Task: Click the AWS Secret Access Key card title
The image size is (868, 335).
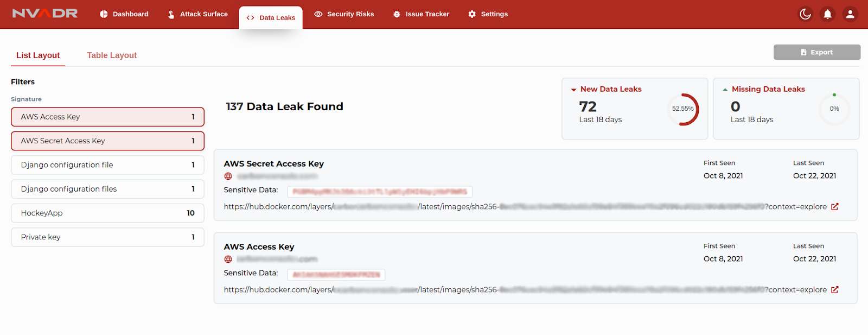Action: (x=274, y=164)
